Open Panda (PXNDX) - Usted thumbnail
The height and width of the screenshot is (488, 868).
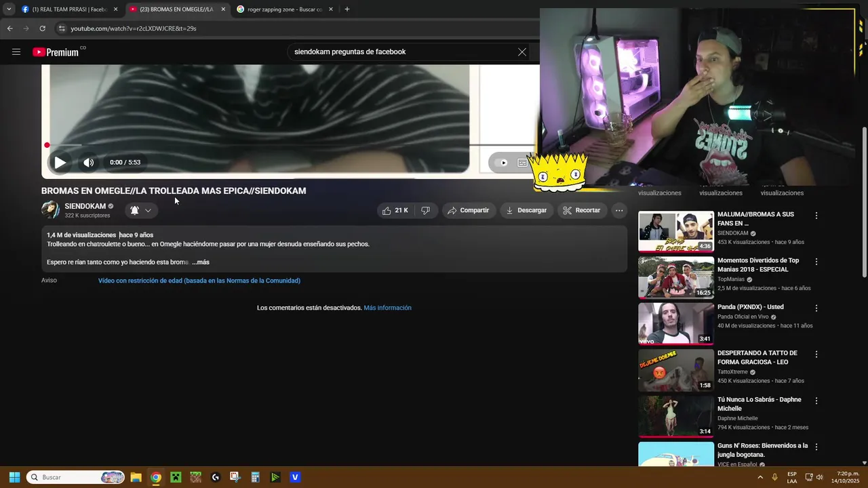tap(676, 324)
